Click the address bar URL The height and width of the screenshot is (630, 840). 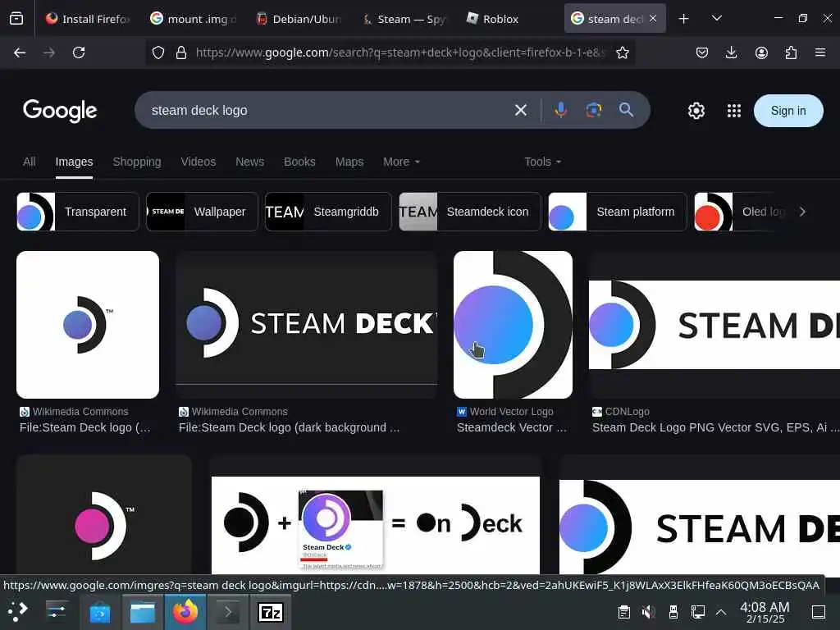coord(399,52)
